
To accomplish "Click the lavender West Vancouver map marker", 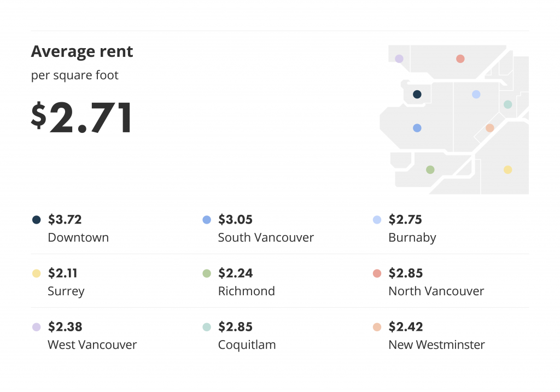I will coord(399,58).
